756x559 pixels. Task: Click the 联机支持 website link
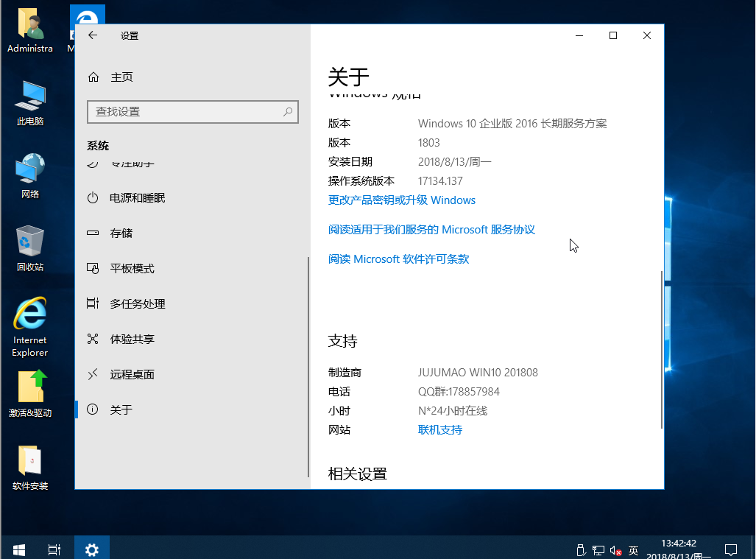click(x=440, y=429)
